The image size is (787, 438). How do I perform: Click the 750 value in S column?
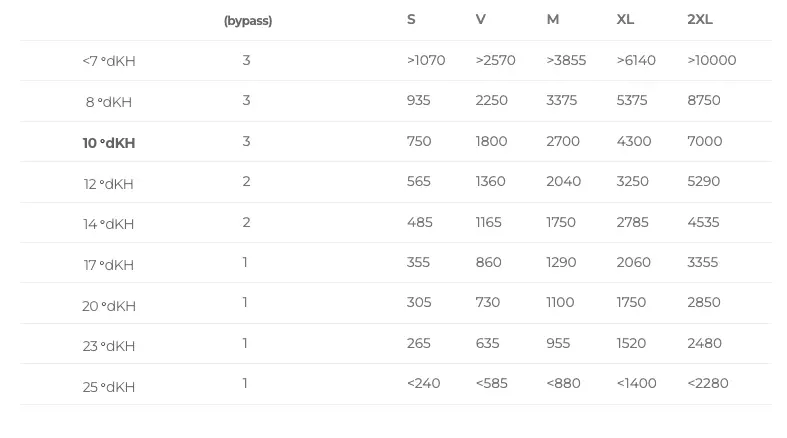[x=419, y=142]
